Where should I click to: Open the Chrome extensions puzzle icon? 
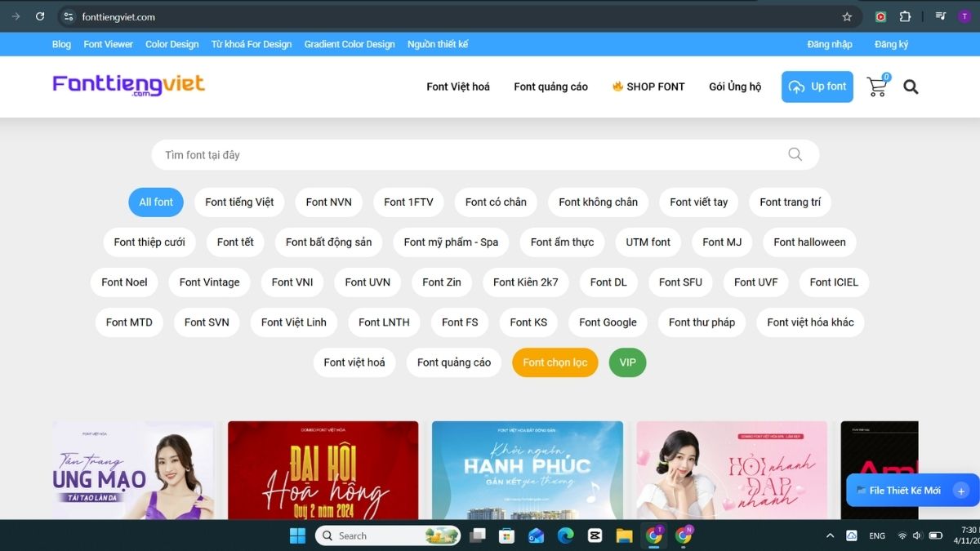point(903,16)
